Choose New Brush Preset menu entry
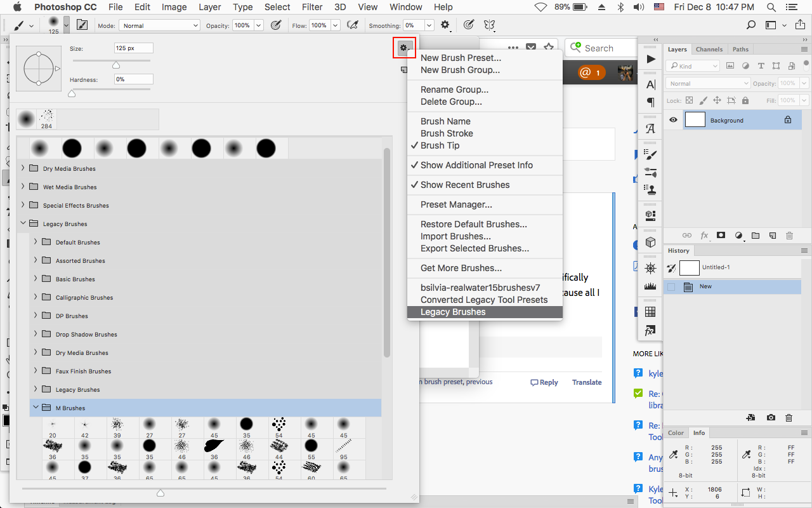This screenshot has height=508, width=812. 461,58
